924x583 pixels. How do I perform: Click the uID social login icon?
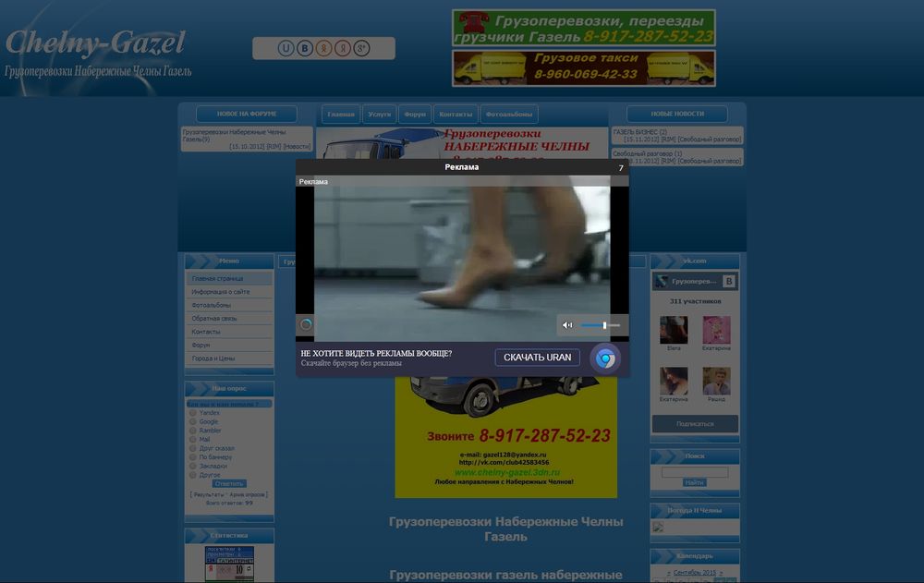point(286,48)
